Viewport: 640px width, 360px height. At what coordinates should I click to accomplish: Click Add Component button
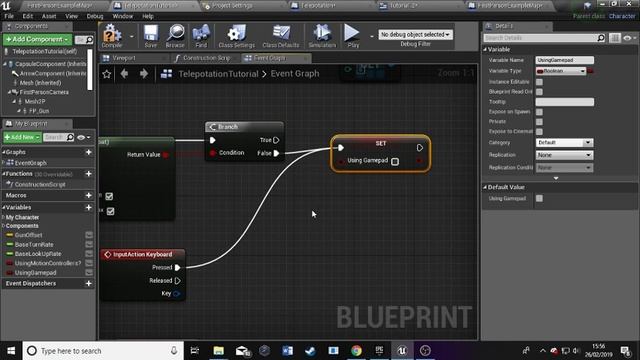(37, 40)
